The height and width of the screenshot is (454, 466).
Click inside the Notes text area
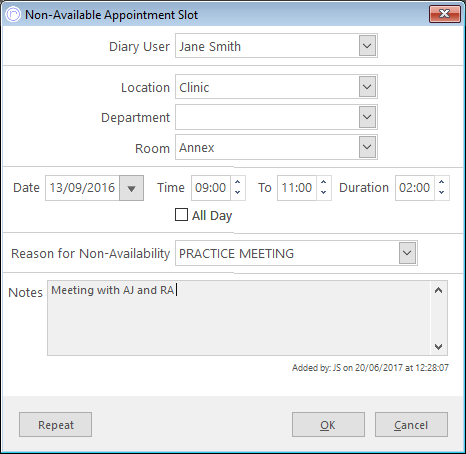pyautogui.click(x=239, y=318)
